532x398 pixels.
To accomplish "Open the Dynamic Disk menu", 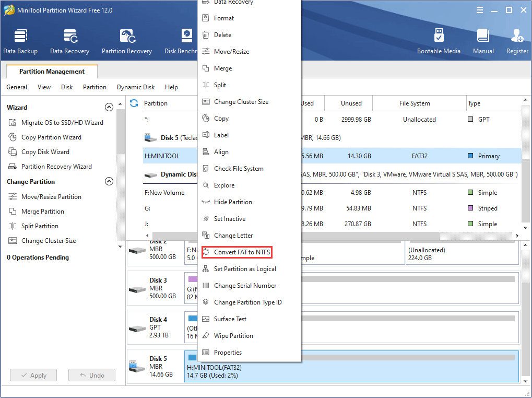I will [x=136, y=87].
